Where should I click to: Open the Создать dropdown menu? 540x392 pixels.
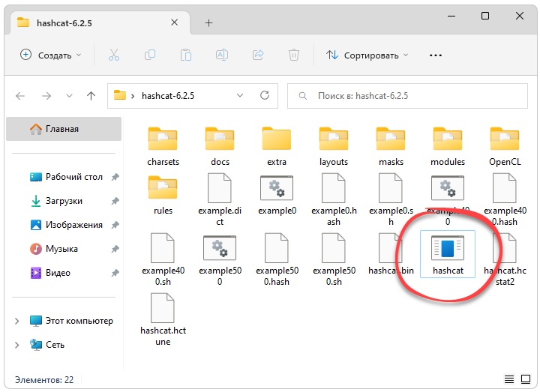(51, 55)
